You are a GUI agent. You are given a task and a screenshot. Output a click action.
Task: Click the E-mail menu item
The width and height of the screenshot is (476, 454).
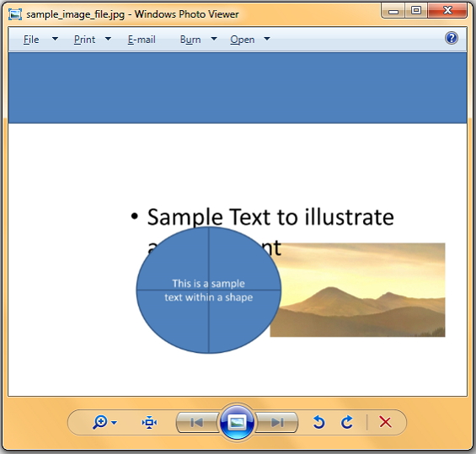pos(142,40)
